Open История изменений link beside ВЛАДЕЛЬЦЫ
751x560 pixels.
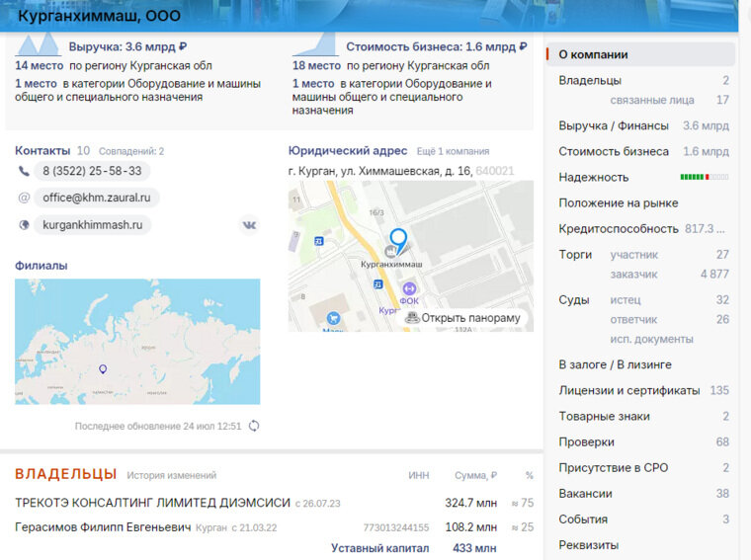[x=172, y=475]
